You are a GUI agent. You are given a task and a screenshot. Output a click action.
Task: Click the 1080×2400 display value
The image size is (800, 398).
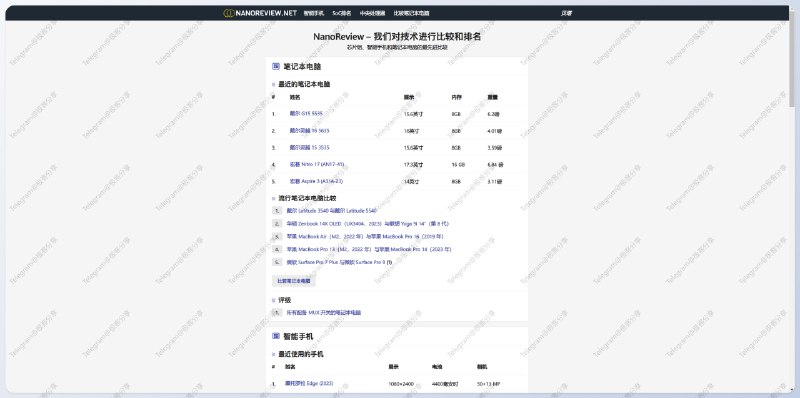click(x=401, y=384)
